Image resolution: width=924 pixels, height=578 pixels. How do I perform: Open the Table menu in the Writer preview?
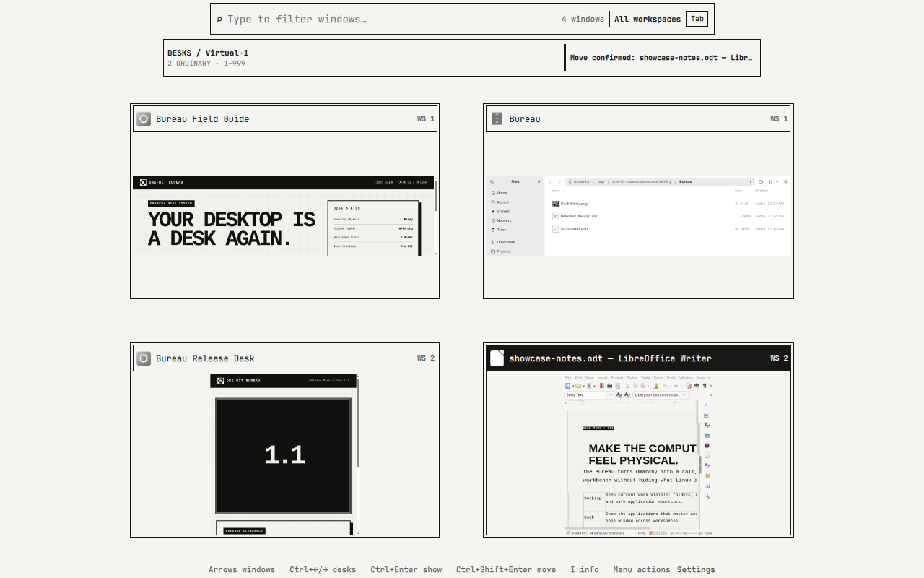tap(645, 378)
